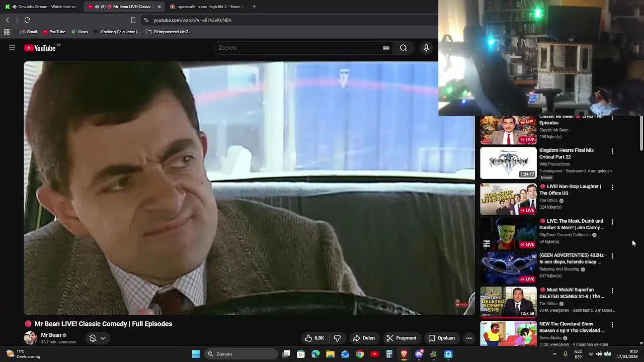Open Superfan Deleted Scenes S1-8 thumbnail
644x362 pixels.
click(x=508, y=303)
